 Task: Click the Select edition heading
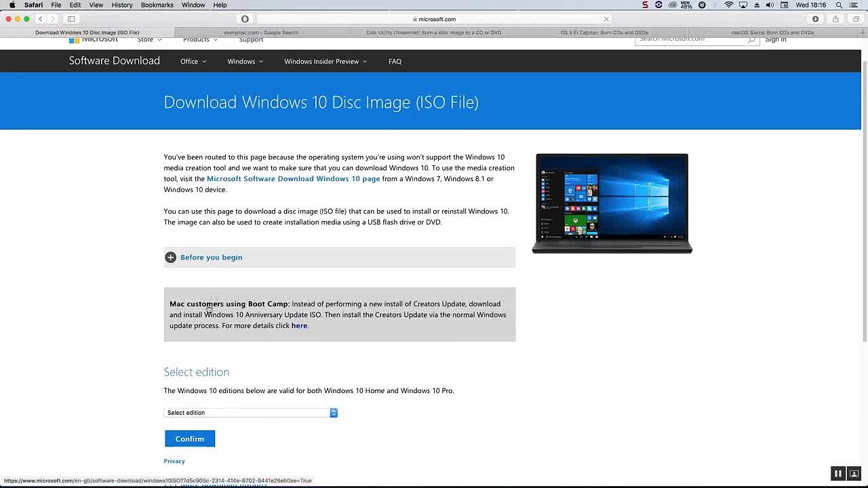(x=197, y=372)
